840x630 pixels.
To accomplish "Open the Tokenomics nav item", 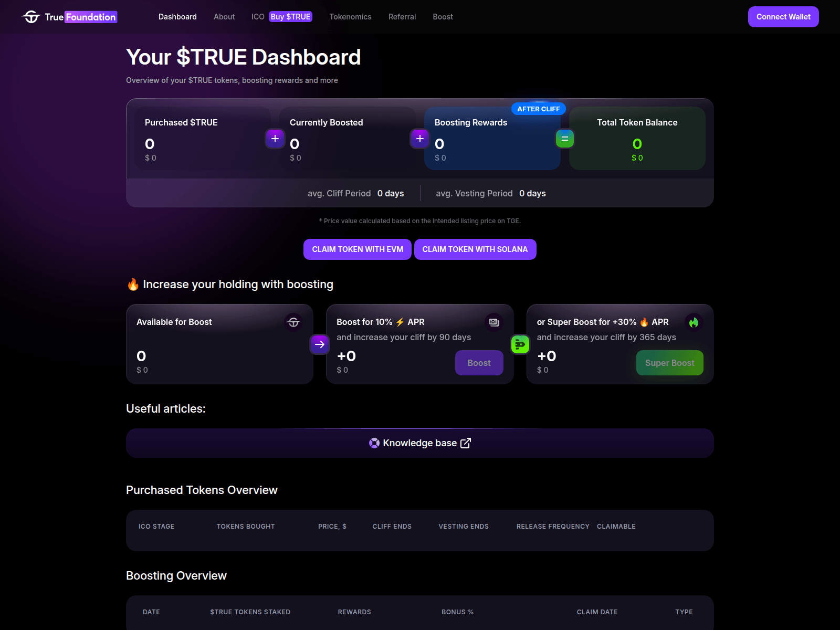I will point(350,17).
